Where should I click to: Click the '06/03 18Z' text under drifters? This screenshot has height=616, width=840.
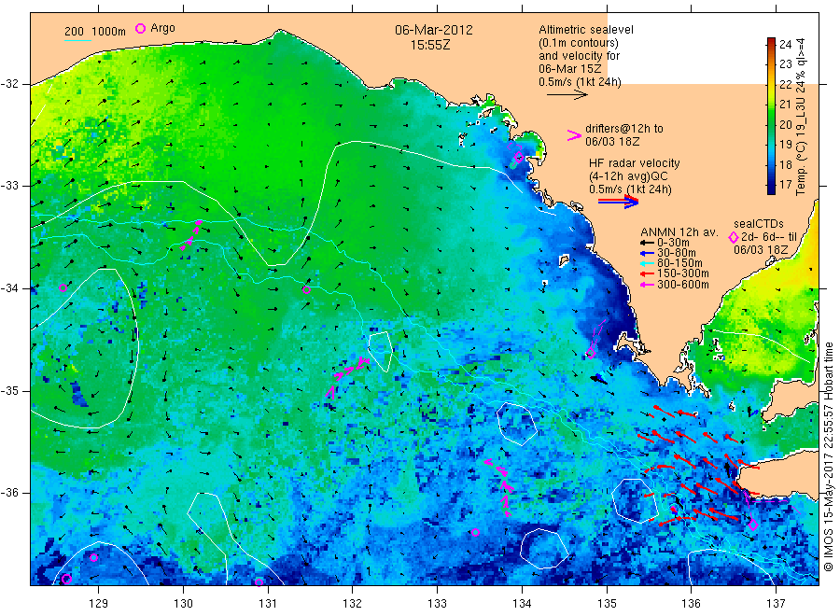click(612, 142)
